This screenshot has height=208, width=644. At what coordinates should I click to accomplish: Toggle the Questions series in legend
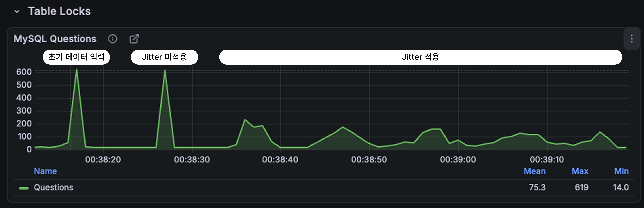[x=53, y=187]
